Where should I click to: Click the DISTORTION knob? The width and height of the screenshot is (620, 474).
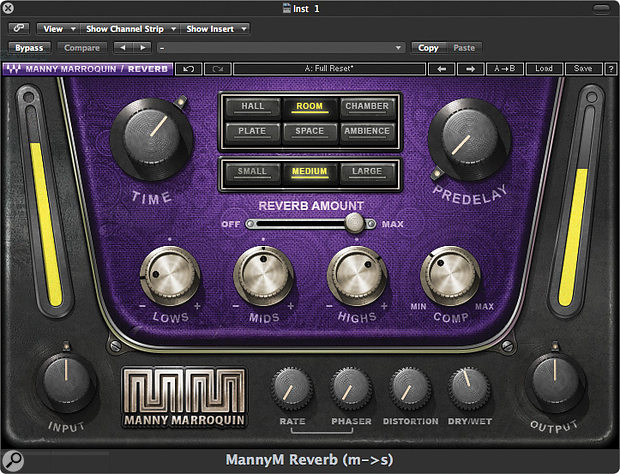pyautogui.click(x=410, y=389)
